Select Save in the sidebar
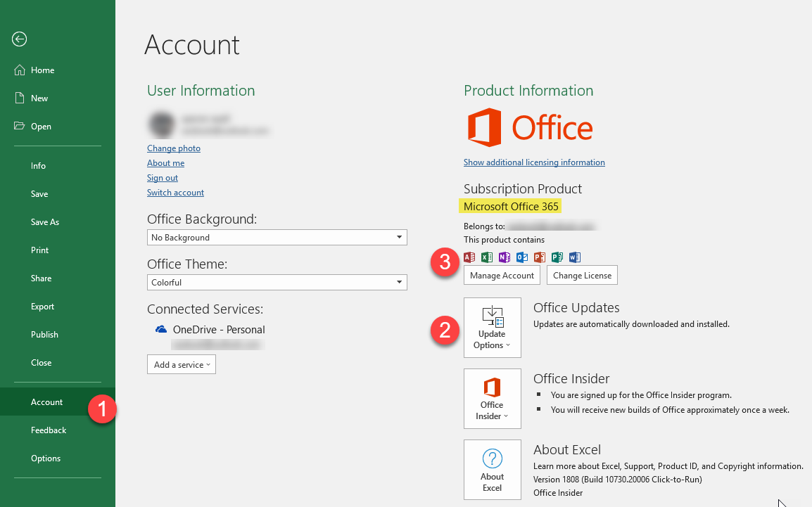This screenshot has width=812, height=507. click(58, 193)
